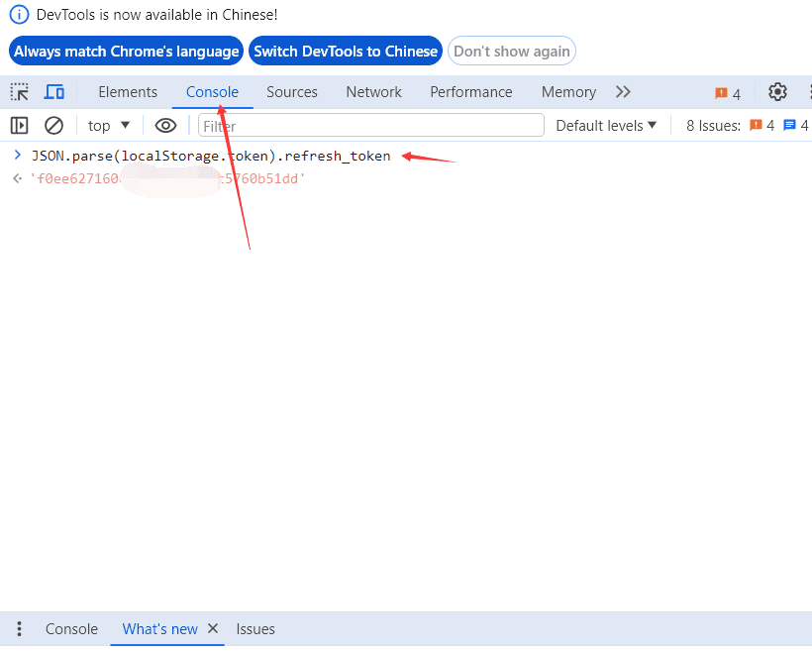Image resolution: width=812 pixels, height=655 pixels.
Task: Switch to the Sources tab
Action: (x=292, y=92)
